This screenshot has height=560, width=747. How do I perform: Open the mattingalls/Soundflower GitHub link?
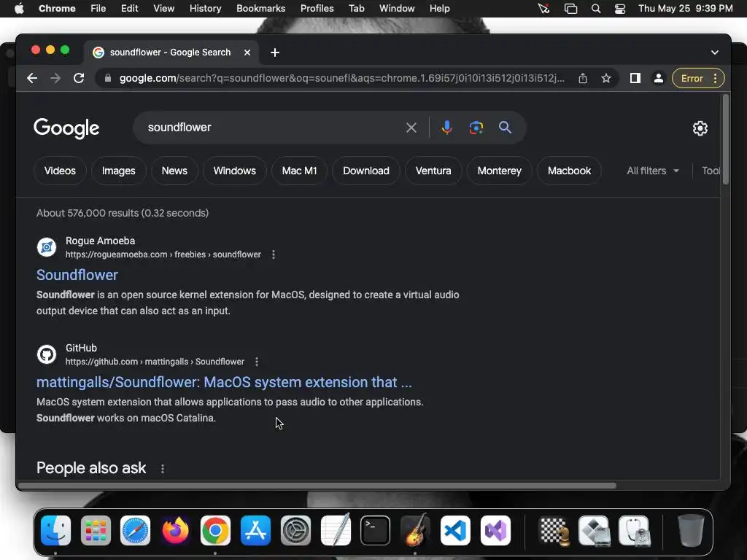[x=224, y=382]
